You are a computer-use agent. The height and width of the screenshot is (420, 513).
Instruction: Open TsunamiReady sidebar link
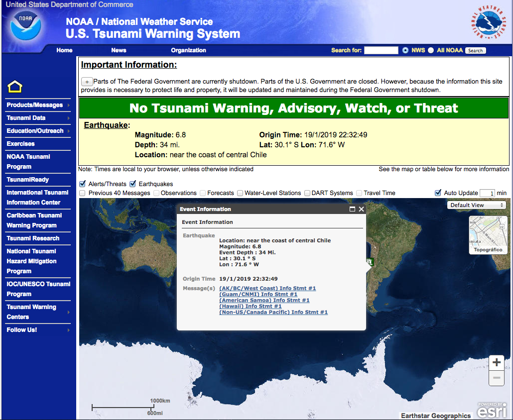(x=27, y=180)
